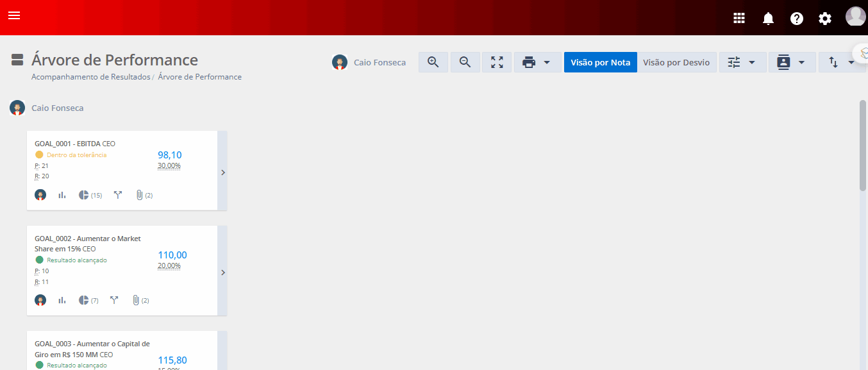Open the settings gear

(x=825, y=19)
